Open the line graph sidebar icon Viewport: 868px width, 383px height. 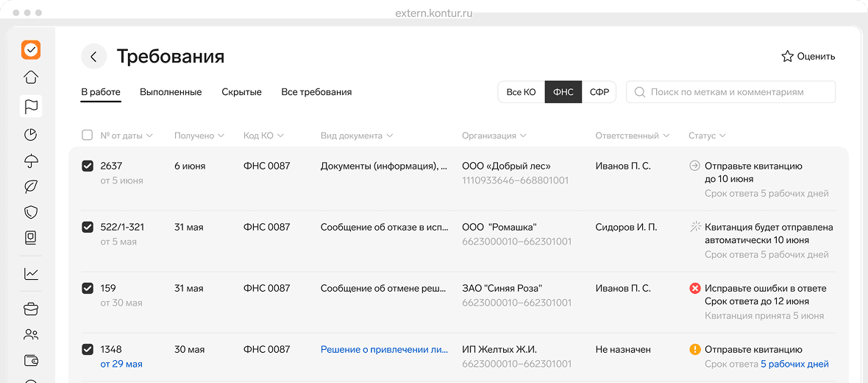tap(31, 274)
